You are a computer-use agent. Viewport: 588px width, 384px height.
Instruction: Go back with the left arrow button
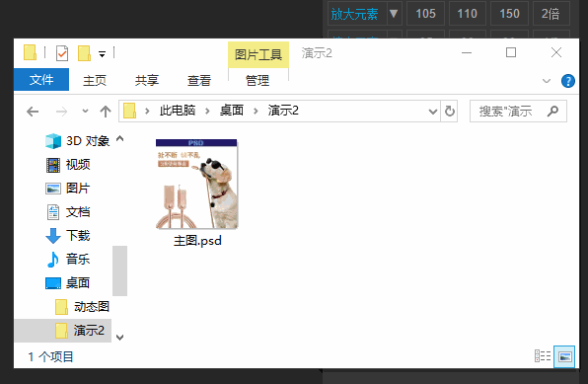point(33,112)
